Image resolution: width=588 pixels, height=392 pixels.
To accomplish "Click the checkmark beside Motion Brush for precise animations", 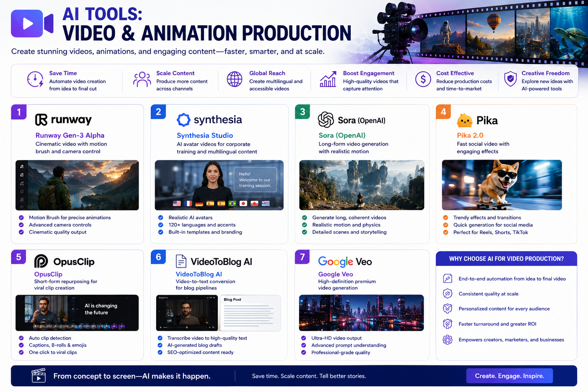I will [x=21, y=217].
